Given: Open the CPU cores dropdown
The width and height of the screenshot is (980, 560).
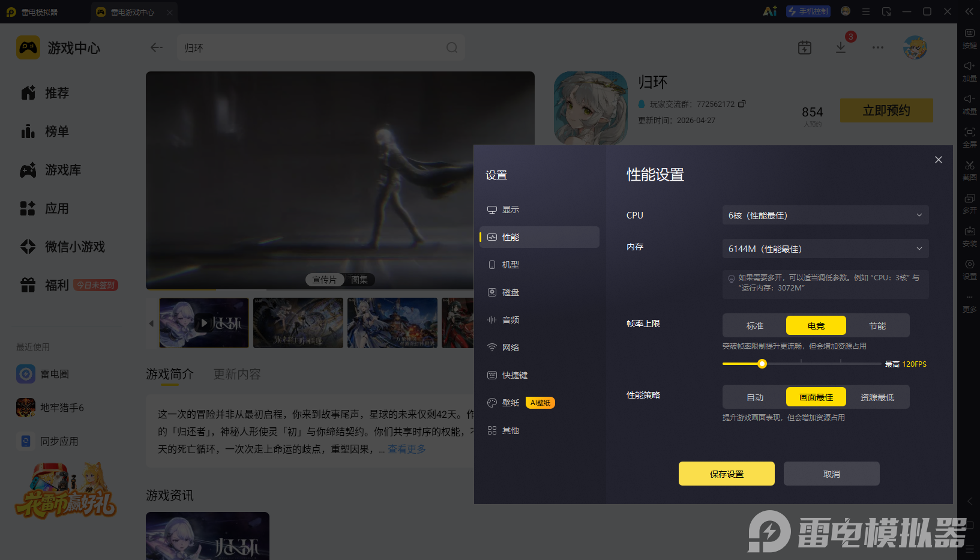Looking at the screenshot, I should tap(825, 215).
